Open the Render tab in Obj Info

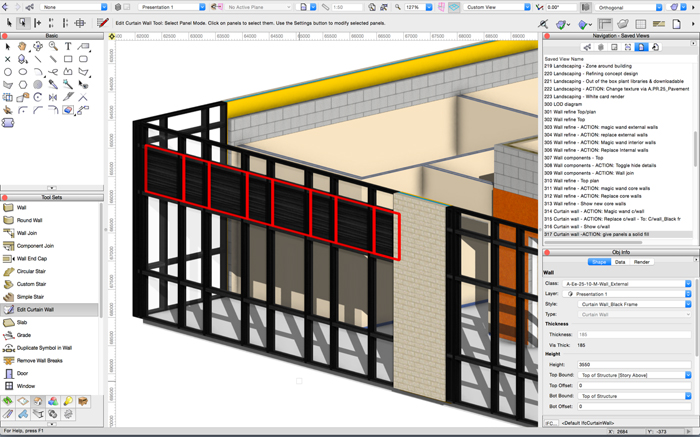[x=642, y=262]
